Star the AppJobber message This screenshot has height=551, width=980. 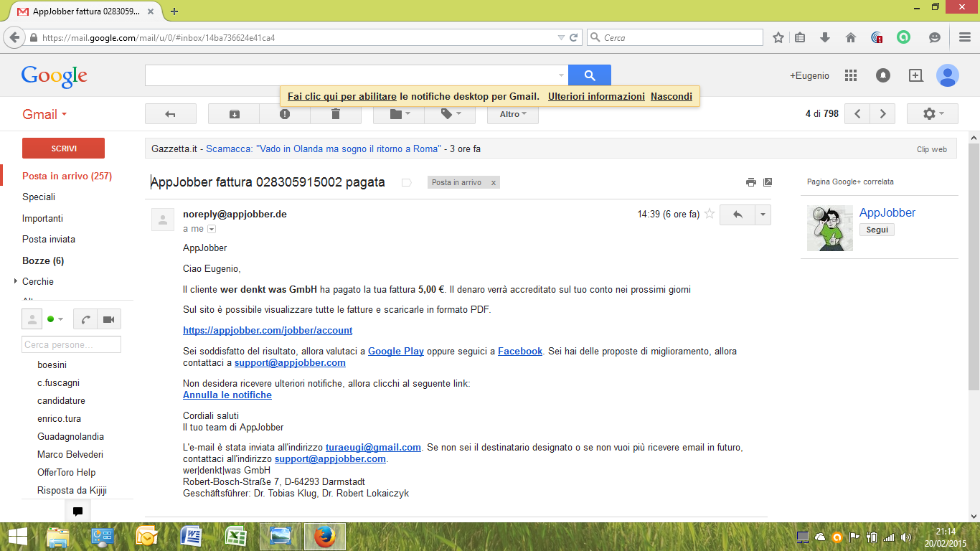pyautogui.click(x=710, y=214)
